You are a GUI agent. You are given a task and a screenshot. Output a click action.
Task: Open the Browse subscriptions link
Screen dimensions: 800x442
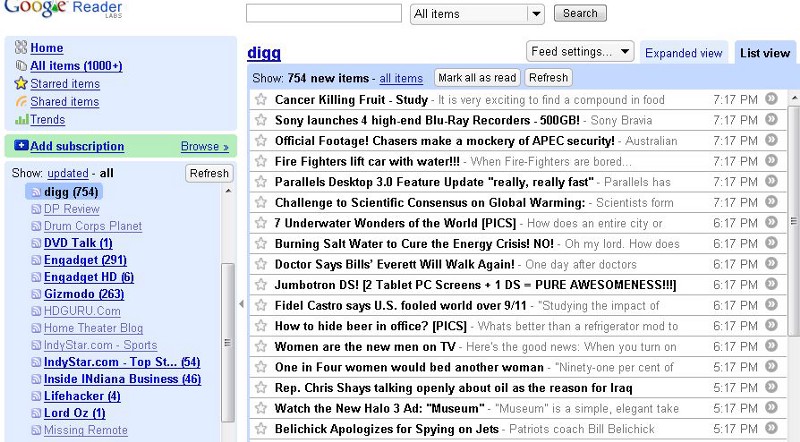(204, 146)
